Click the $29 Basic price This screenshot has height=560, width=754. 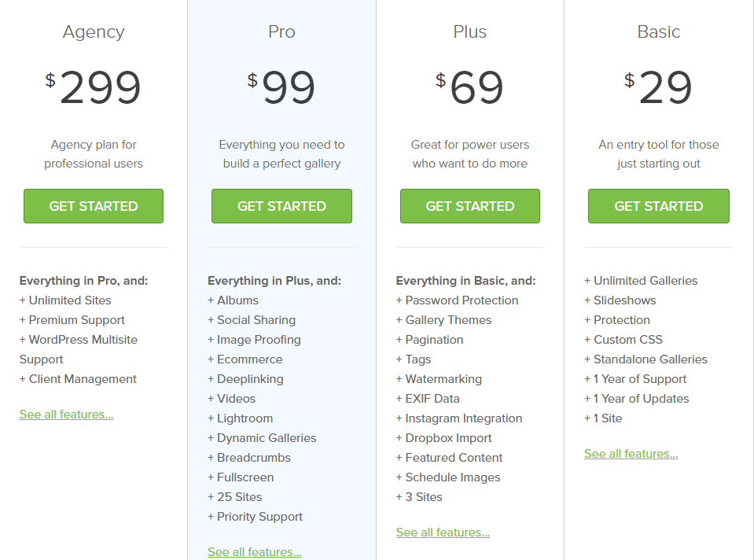[x=659, y=87]
